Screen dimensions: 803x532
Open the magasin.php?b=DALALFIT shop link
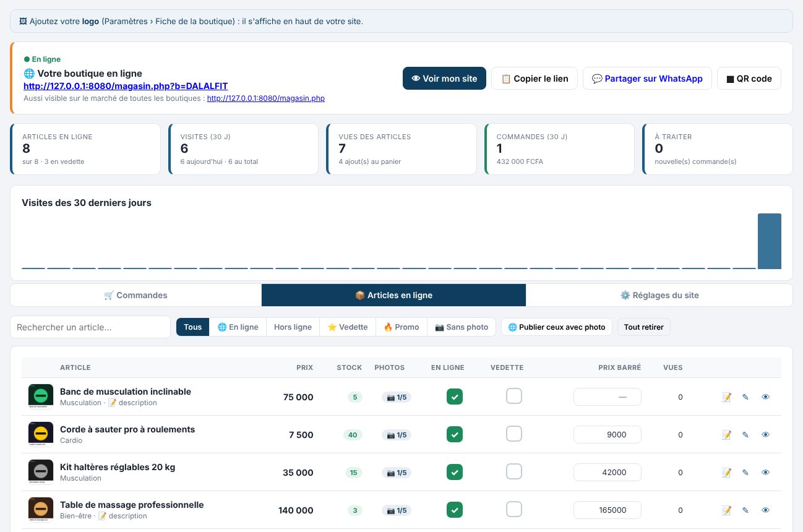(x=126, y=86)
